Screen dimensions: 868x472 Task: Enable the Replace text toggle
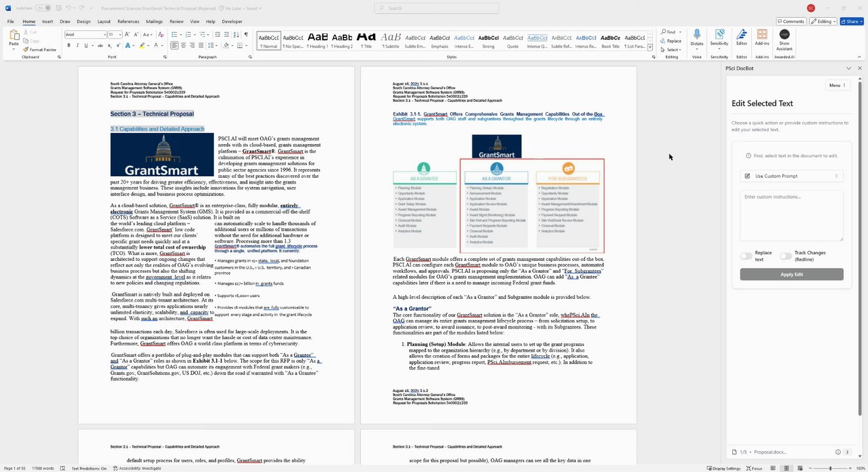click(746, 256)
